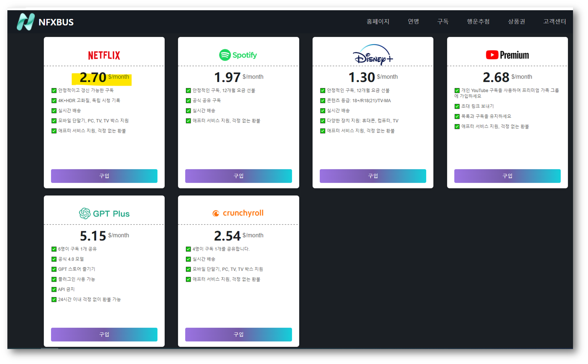This screenshot has width=588, height=364.
Task: Click checkmark beside 6명이 구독 1개 공유
Action: (54, 249)
